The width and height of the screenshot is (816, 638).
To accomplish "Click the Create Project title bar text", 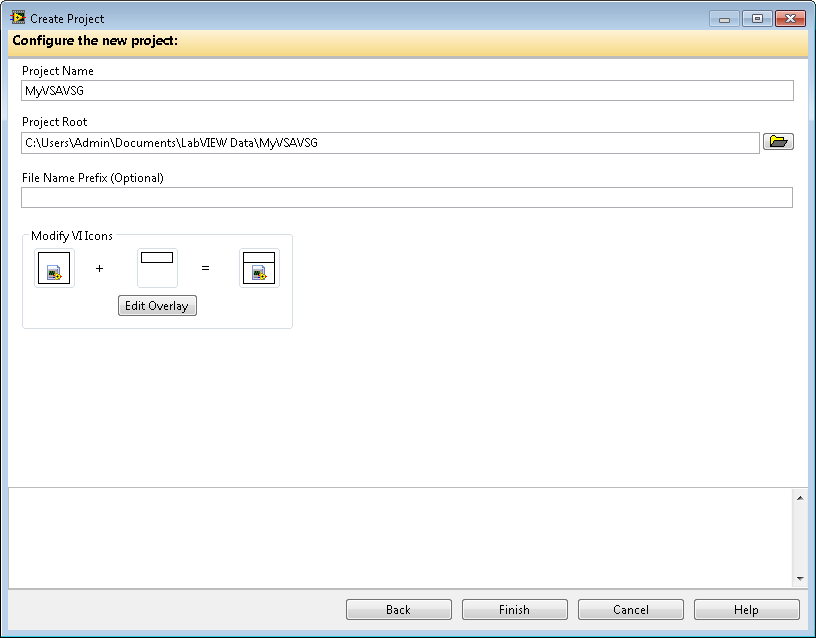I will point(67,19).
